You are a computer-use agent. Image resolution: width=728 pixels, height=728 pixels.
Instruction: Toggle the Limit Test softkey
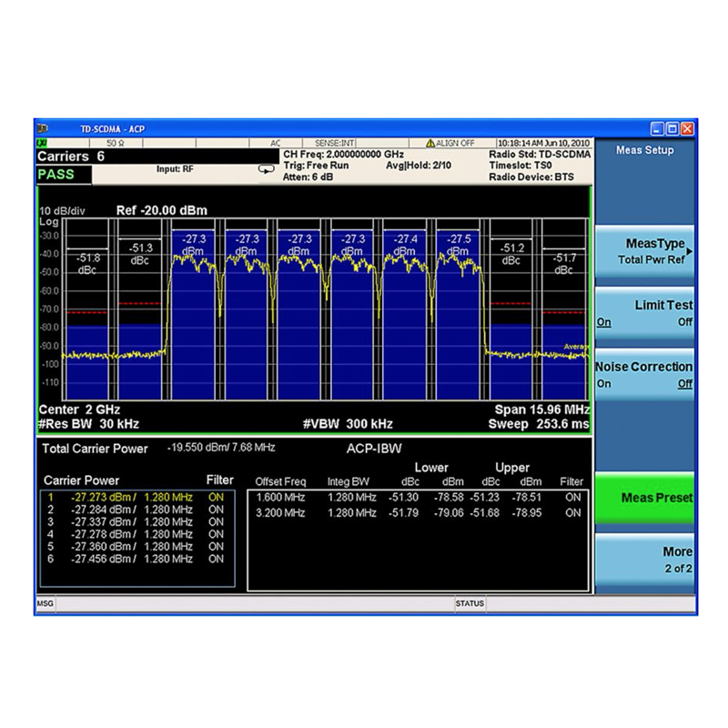644,313
